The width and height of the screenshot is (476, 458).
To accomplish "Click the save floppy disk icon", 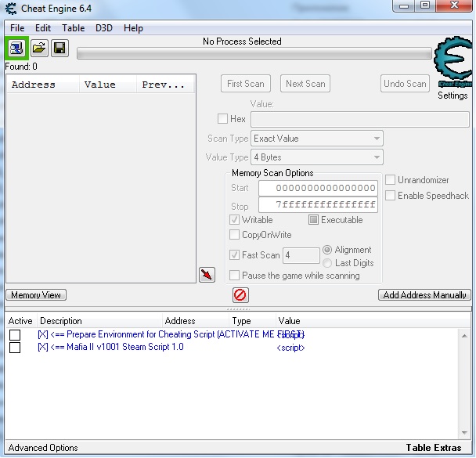I will point(59,48).
